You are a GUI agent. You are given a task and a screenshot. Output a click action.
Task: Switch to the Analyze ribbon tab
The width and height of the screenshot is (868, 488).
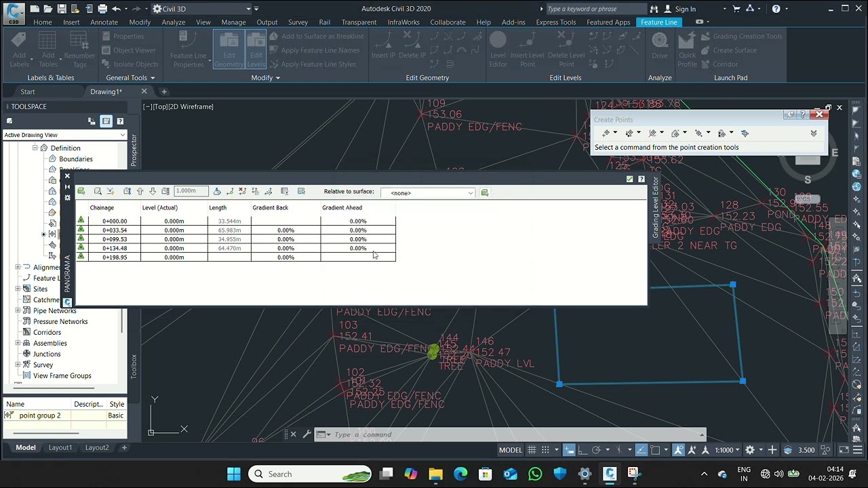tap(174, 22)
